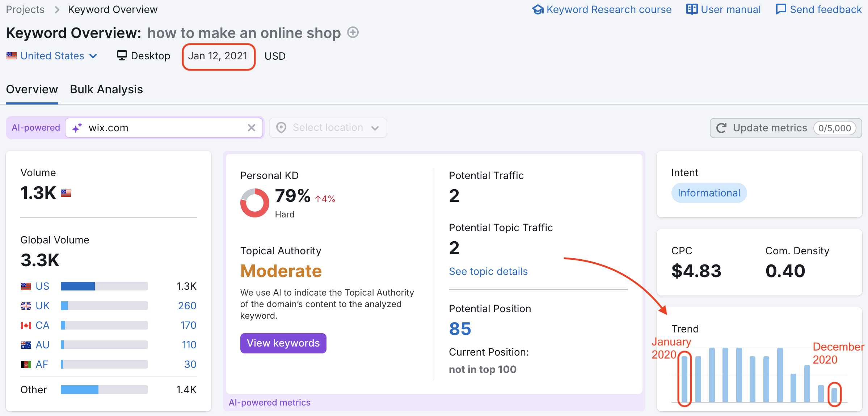Screen dimensions: 868x416
Task: Click the Afghanistan flag in Global Volume
Action: [26, 365]
